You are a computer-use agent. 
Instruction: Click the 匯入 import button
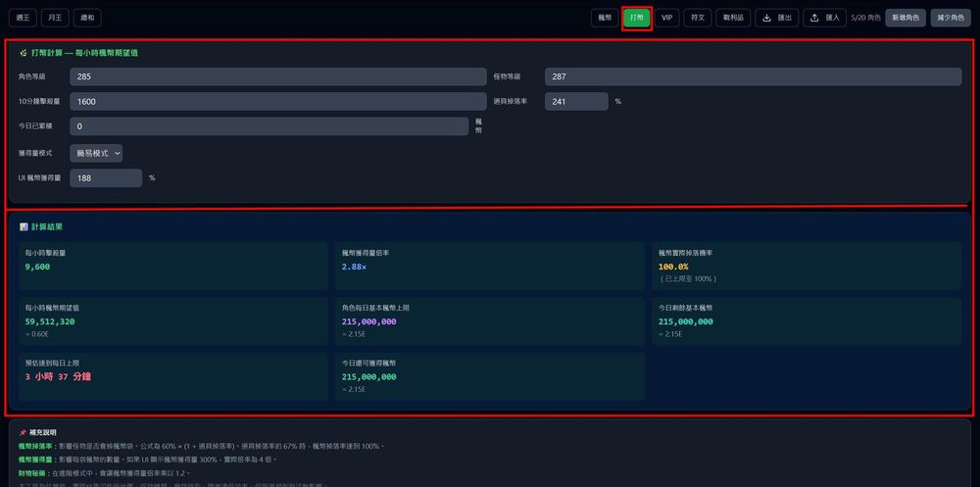(825, 19)
